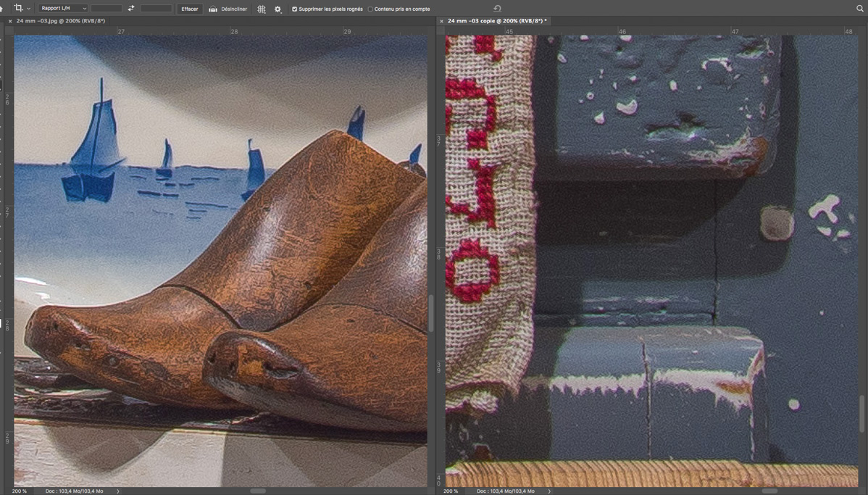The height and width of the screenshot is (495, 868).
Task: Open the crop tool preset picker arrow
Action: (x=29, y=9)
